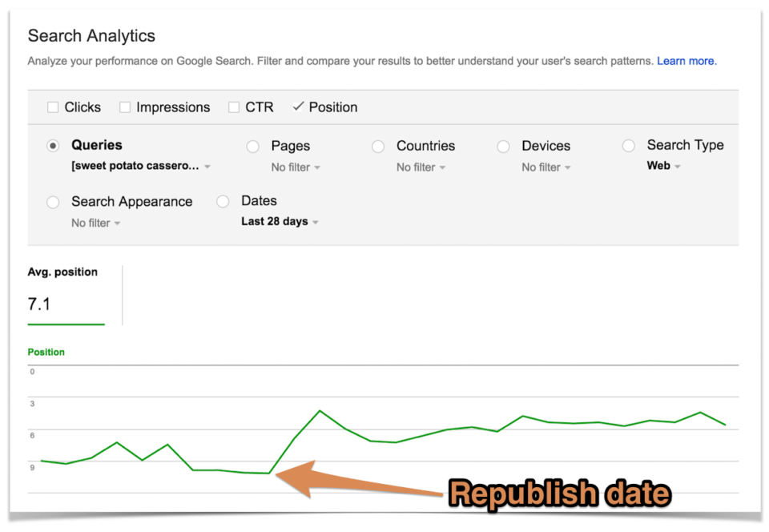Check the CTR metric box
Viewport: 769px width, 532px height.
tap(233, 107)
